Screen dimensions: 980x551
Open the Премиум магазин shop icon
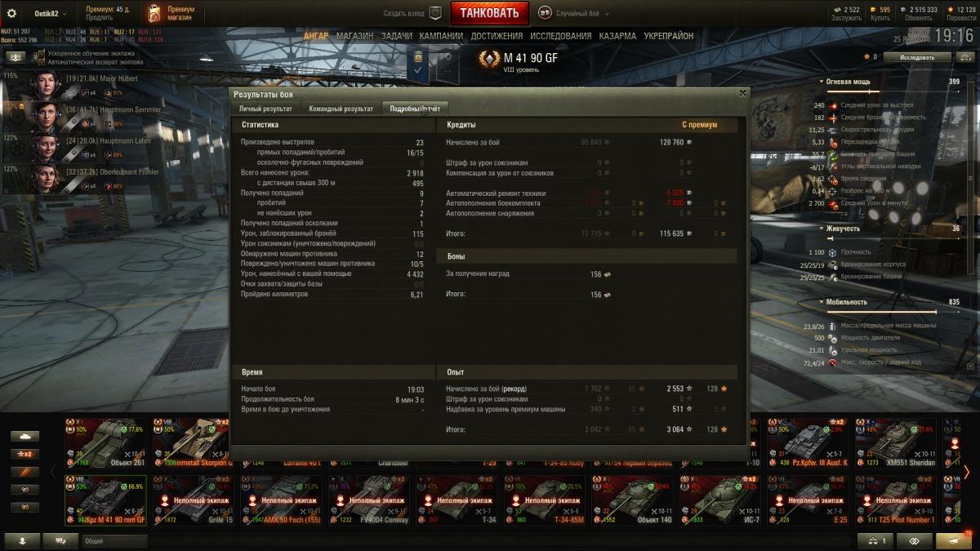[x=154, y=13]
